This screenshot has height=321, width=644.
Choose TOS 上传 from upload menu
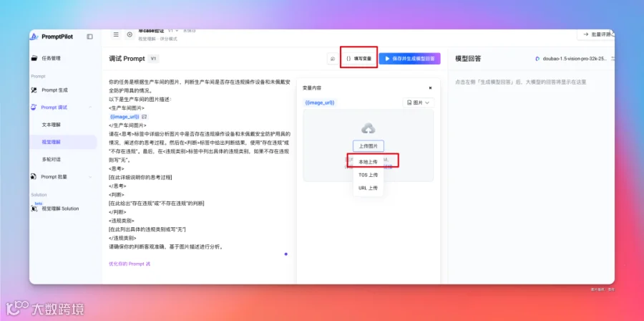click(368, 175)
